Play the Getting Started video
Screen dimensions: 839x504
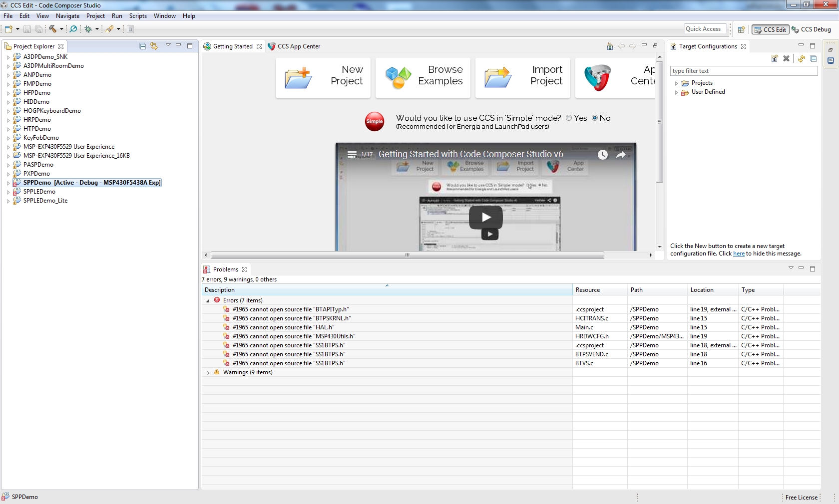(x=486, y=217)
